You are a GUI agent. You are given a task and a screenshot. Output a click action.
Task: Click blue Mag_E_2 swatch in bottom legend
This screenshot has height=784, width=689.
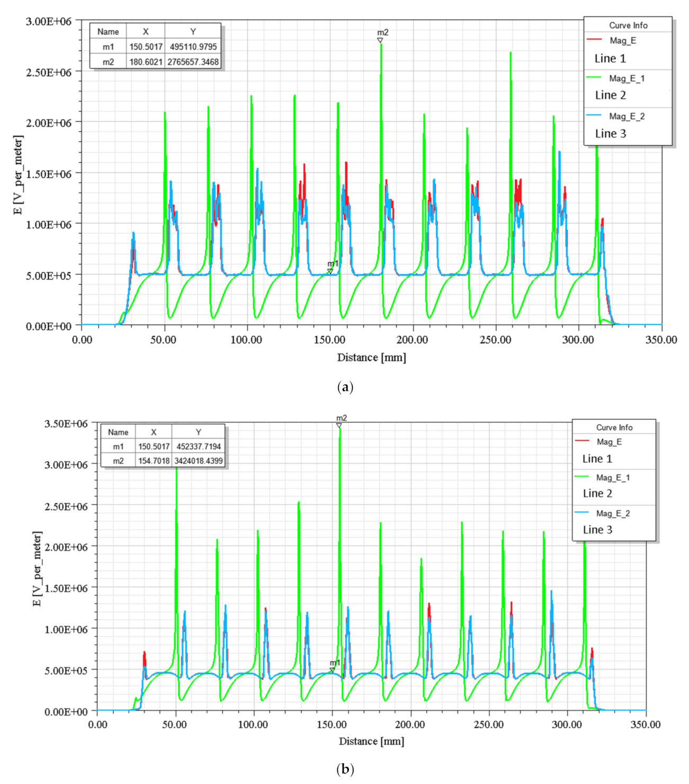(x=582, y=513)
